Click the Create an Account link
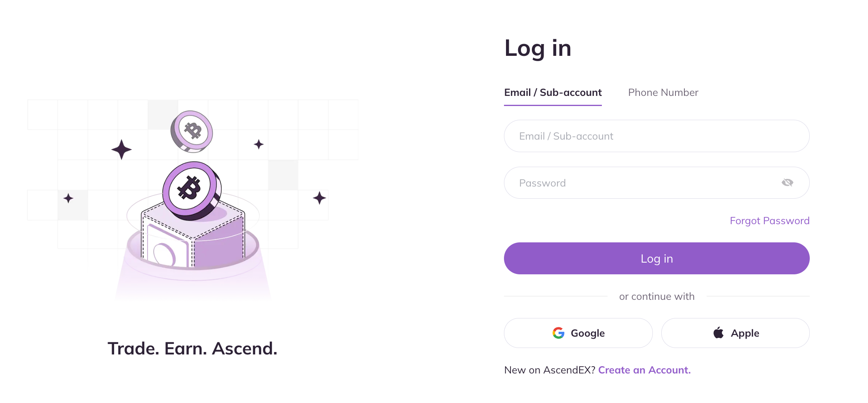 644,370
